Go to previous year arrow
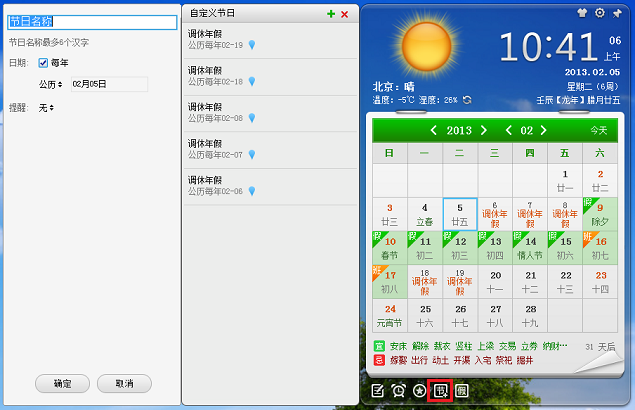The width and height of the screenshot is (635, 410). (x=433, y=130)
